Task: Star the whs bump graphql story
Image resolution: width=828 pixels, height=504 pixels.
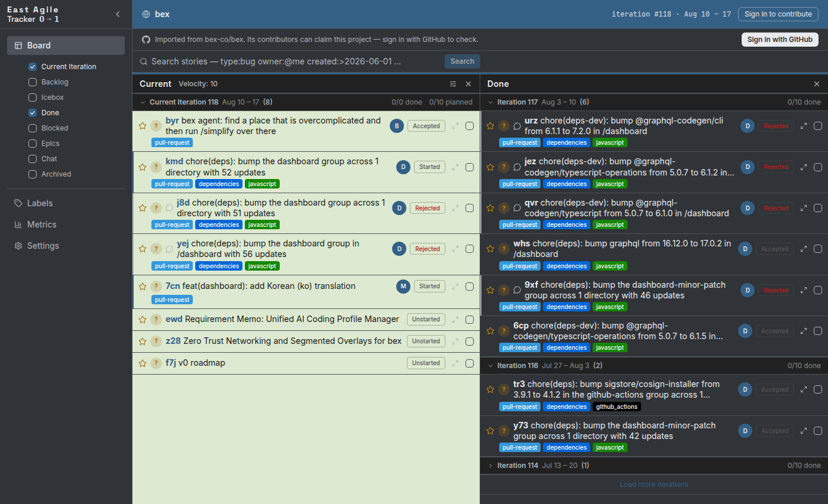Action: [490, 249]
